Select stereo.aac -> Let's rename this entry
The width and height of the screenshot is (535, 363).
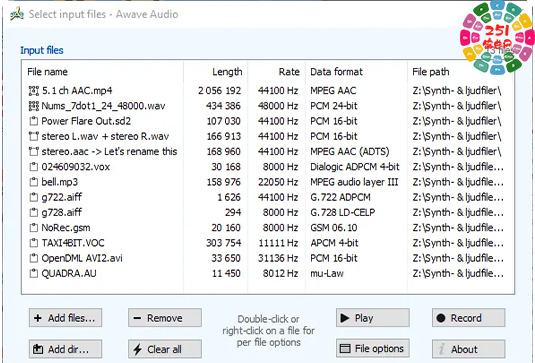[109, 151]
